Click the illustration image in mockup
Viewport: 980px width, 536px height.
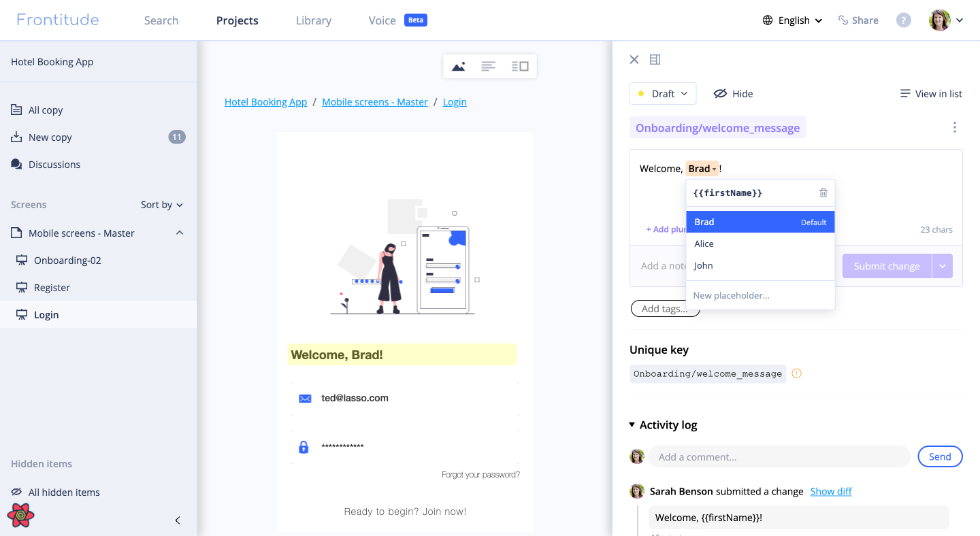(403, 257)
